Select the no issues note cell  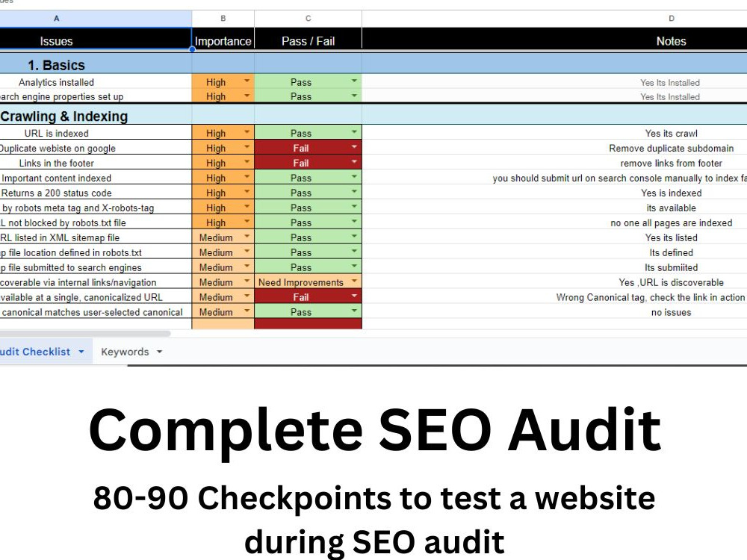tap(554, 312)
